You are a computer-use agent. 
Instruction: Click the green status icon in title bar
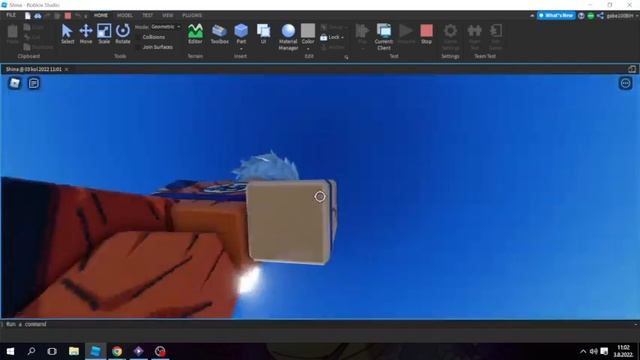[591, 16]
